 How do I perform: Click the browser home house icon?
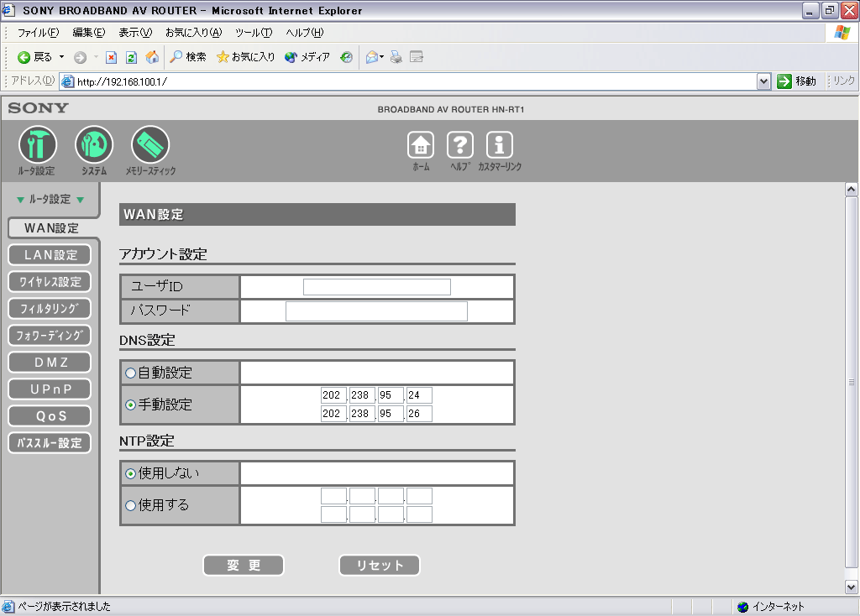(x=152, y=57)
